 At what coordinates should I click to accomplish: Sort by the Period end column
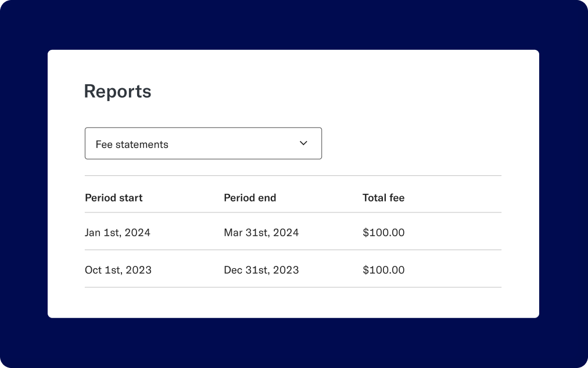(250, 198)
